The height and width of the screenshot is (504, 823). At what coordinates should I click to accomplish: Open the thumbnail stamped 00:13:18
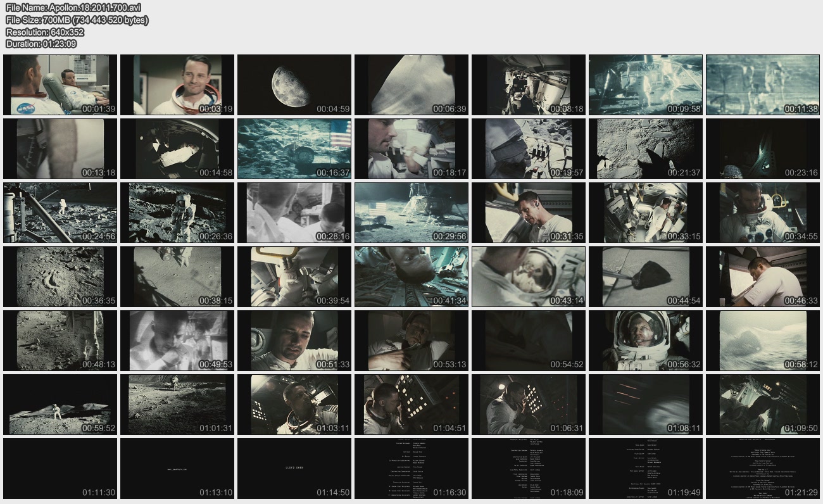click(x=60, y=149)
